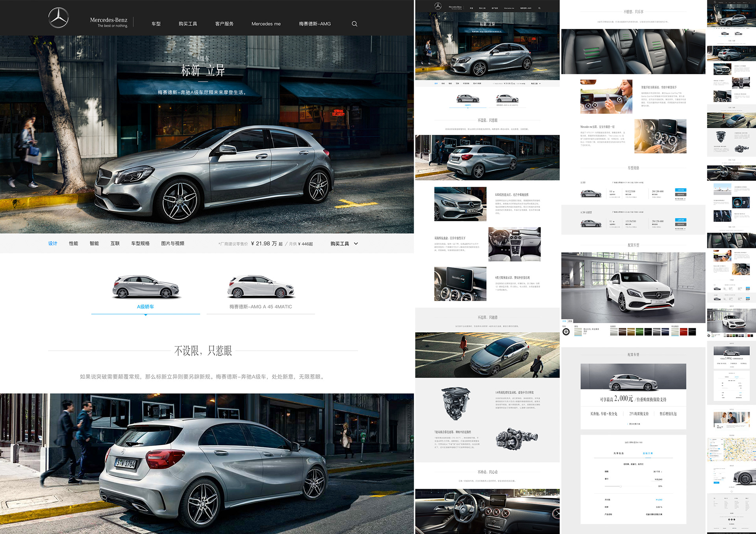Screen dimensions: 756x534
Task: Click the 售后增值礼包 offer text
Action: 668,414
